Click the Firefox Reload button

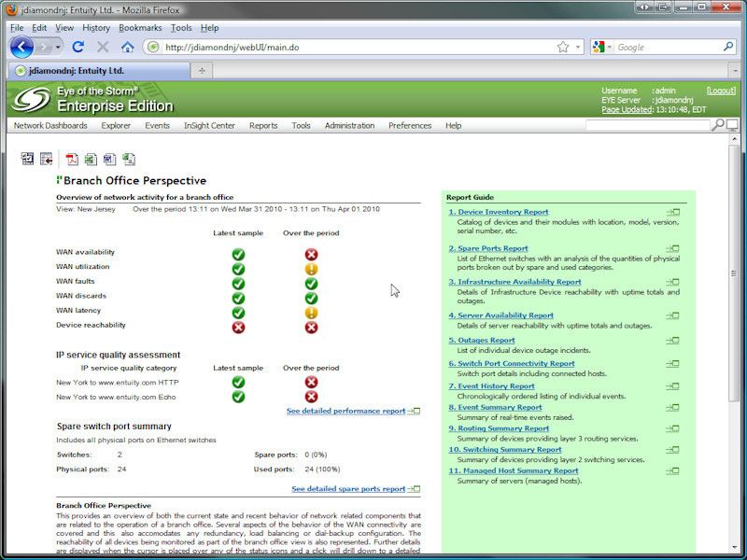pyautogui.click(x=78, y=47)
